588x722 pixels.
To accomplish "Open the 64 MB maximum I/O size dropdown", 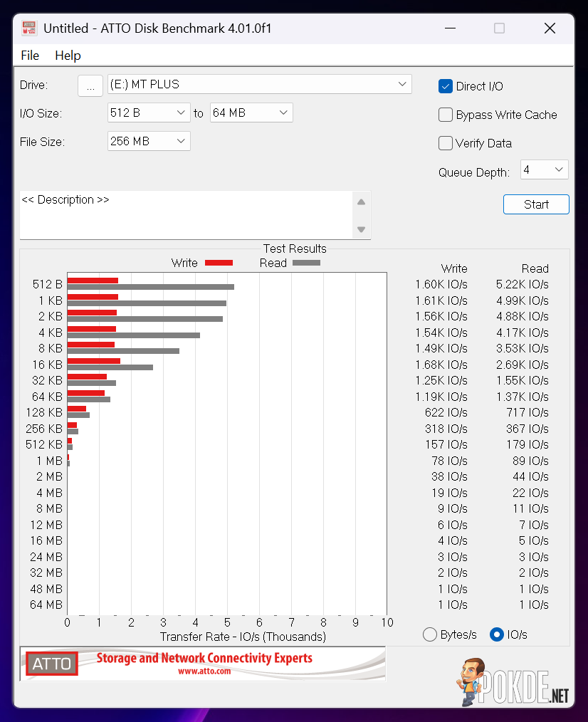I will coord(251,113).
